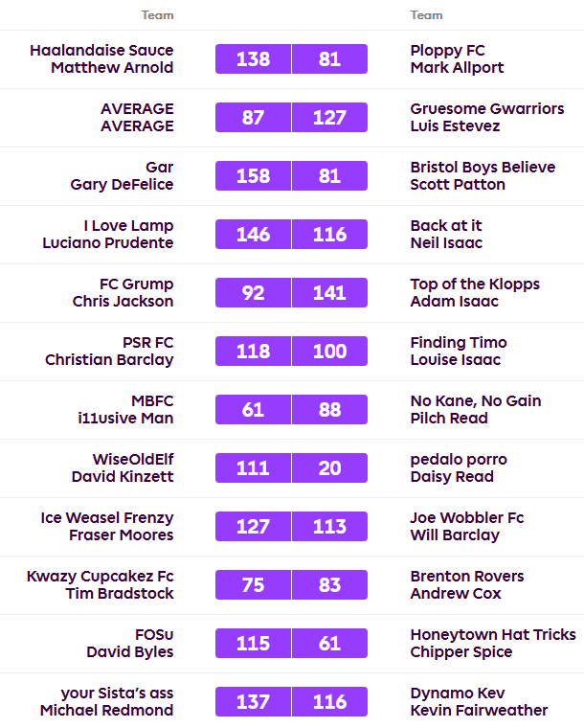Select the No Kane, No Gain team
Image resolution: width=584 pixels, height=728 pixels.
475,401
